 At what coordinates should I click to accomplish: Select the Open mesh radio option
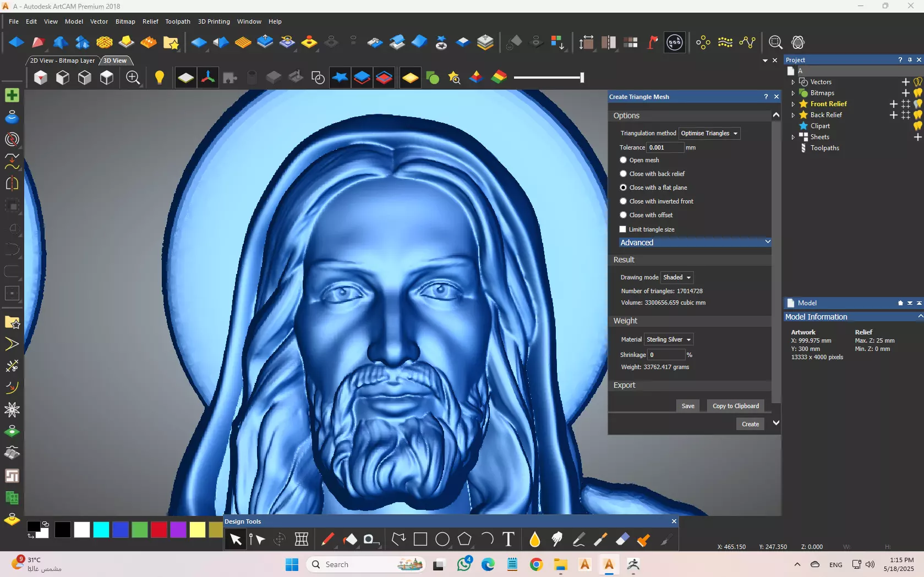pos(623,160)
